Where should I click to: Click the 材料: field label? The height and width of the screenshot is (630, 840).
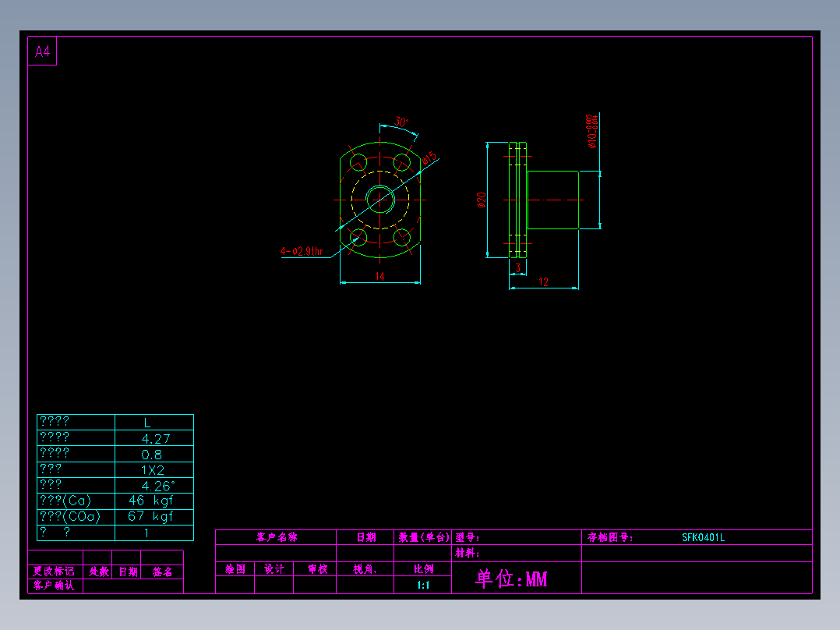[468, 554]
